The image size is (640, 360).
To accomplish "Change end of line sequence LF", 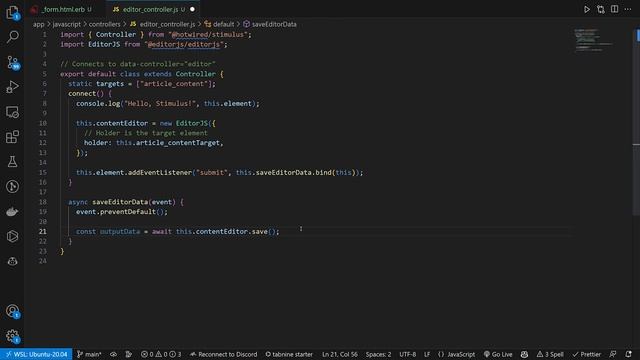I will click(x=427, y=354).
